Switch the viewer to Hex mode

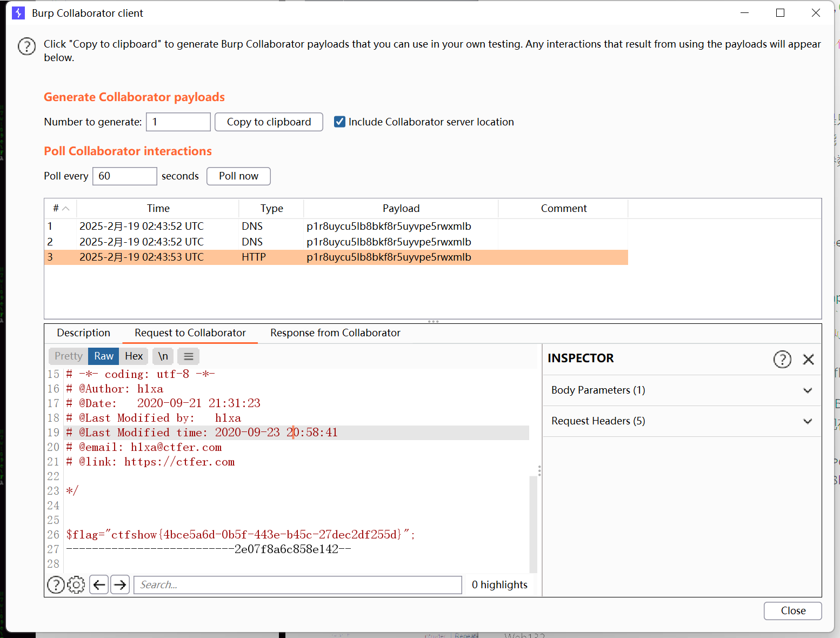pyautogui.click(x=134, y=356)
